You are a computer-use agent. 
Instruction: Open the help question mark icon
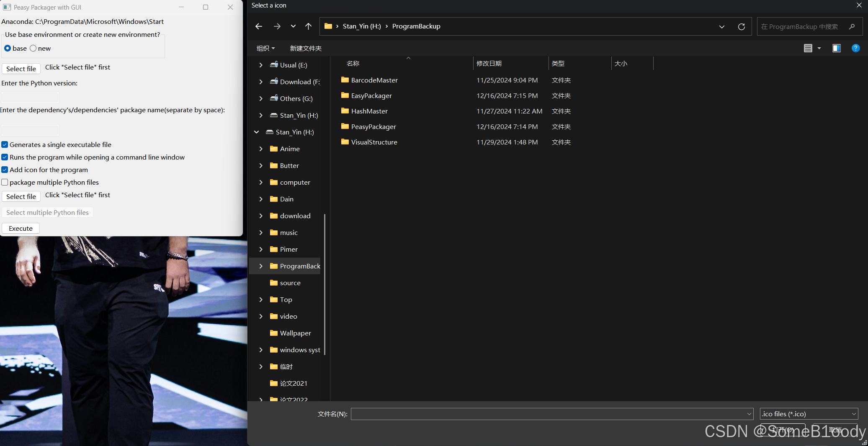[855, 48]
